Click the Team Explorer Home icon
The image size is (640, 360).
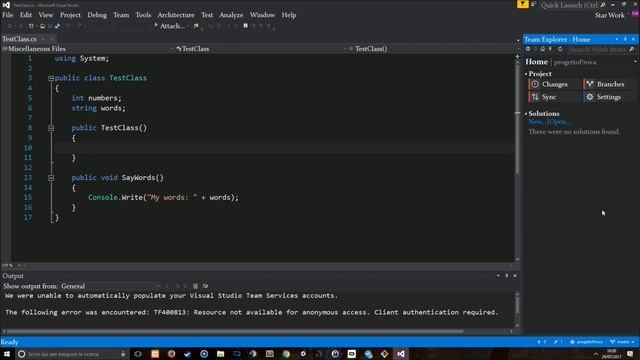[542, 49]
